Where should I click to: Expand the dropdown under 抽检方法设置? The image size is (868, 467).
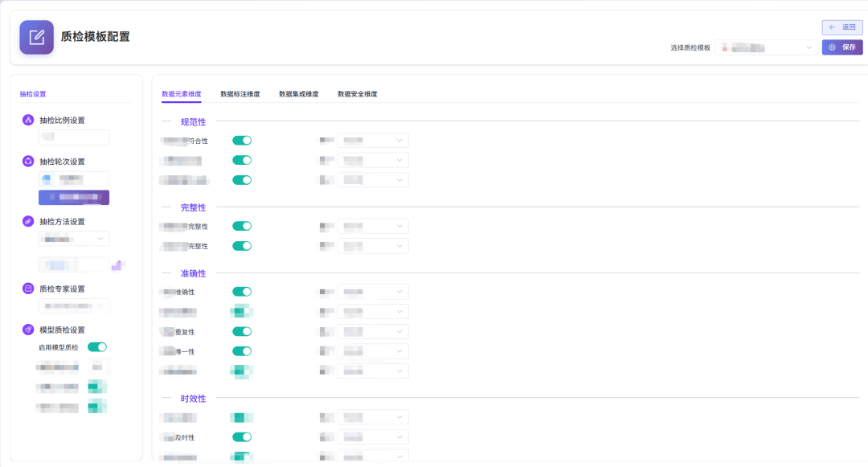tap(74, 239)
